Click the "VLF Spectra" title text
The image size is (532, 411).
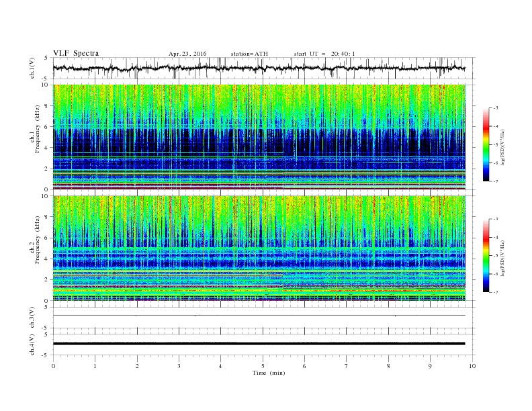click(76, 53)
